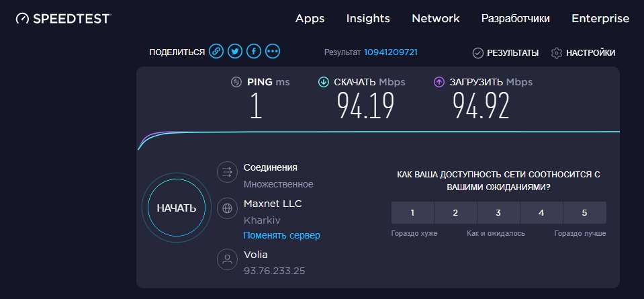Share result via link icon
The image size is (644, 299).
216,51
